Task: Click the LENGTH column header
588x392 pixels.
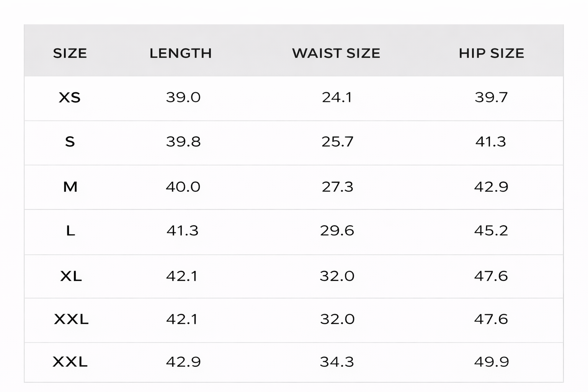Action: tap(181, 53)
